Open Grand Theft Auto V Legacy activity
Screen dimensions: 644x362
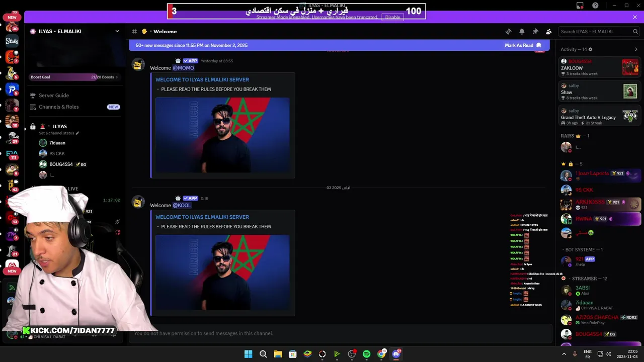(x=600, y=117)
